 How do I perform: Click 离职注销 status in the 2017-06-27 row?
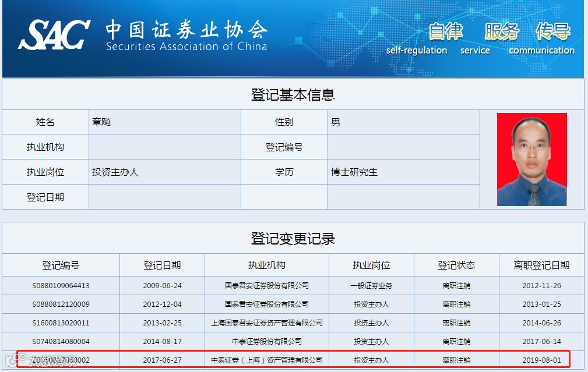[456, 360]
